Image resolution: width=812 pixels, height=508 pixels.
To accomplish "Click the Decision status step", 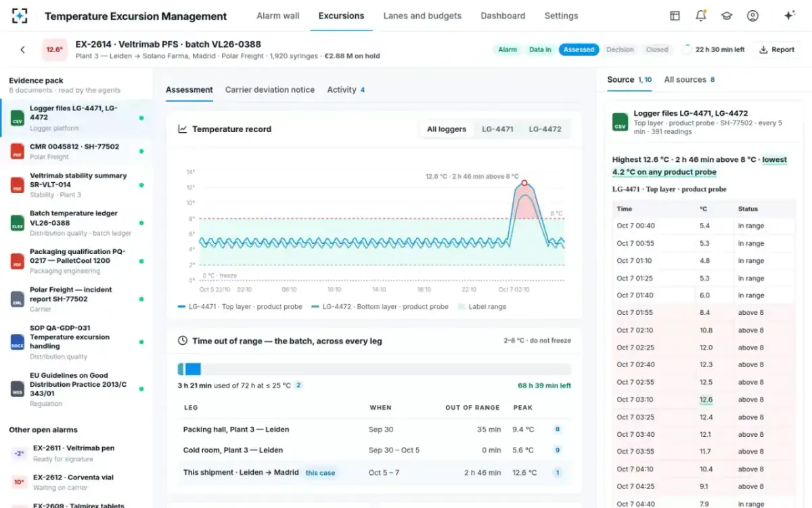I will 620,49.
